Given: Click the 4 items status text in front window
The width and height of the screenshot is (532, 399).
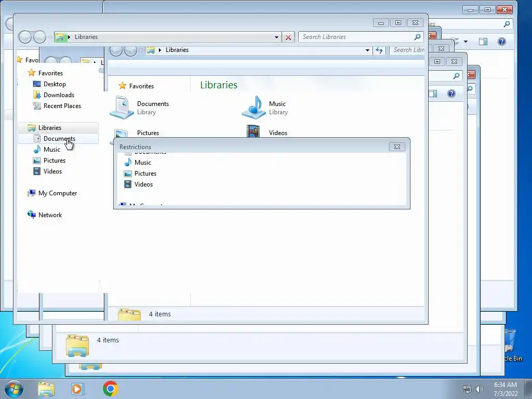Looking at the screenshot, I should 159,314.
